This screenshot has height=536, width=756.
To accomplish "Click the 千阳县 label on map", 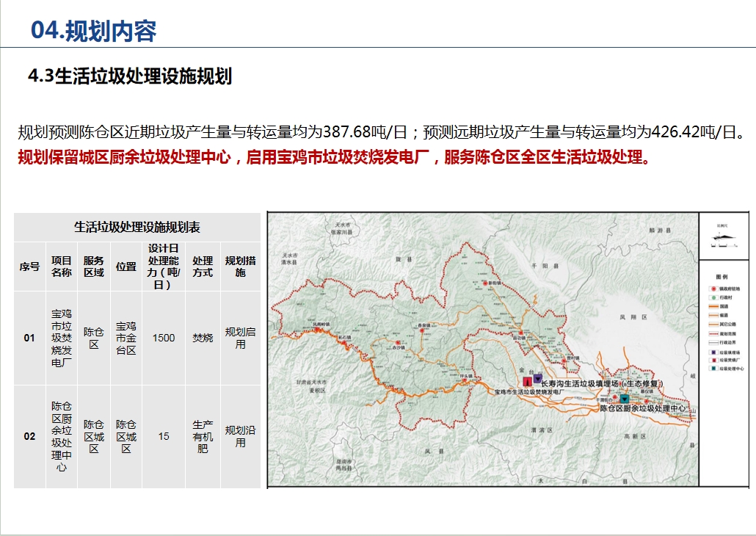I will 545,266.
